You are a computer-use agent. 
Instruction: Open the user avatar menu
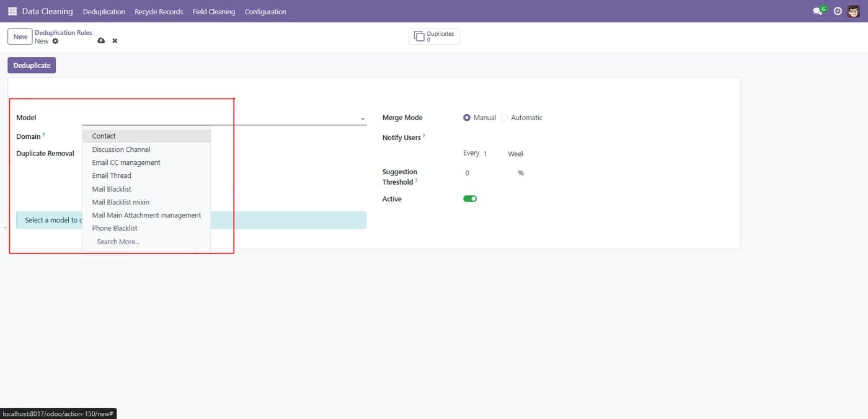coord(854,11)
